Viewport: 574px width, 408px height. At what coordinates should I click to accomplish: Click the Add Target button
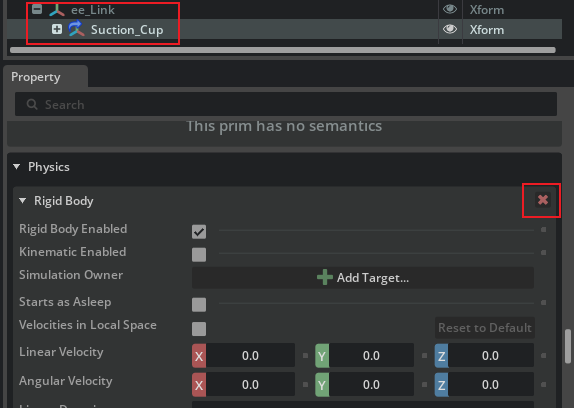click(363, 278)
